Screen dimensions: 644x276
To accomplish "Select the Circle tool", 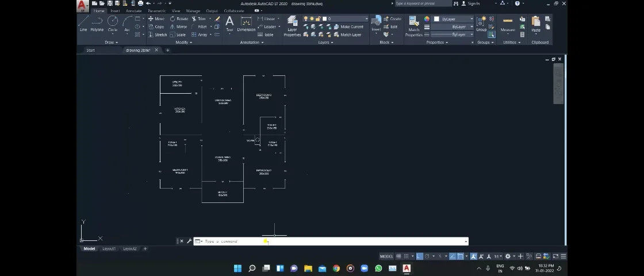I will [113, 24].
